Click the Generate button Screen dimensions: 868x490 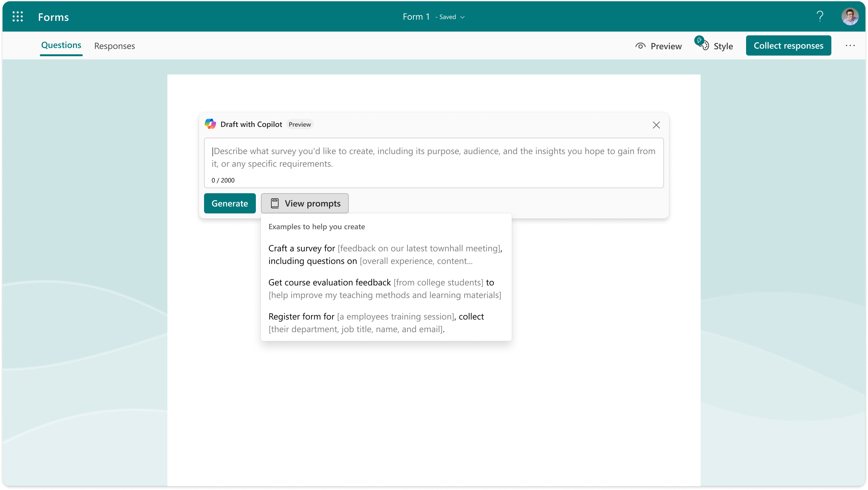coord(230,203)
